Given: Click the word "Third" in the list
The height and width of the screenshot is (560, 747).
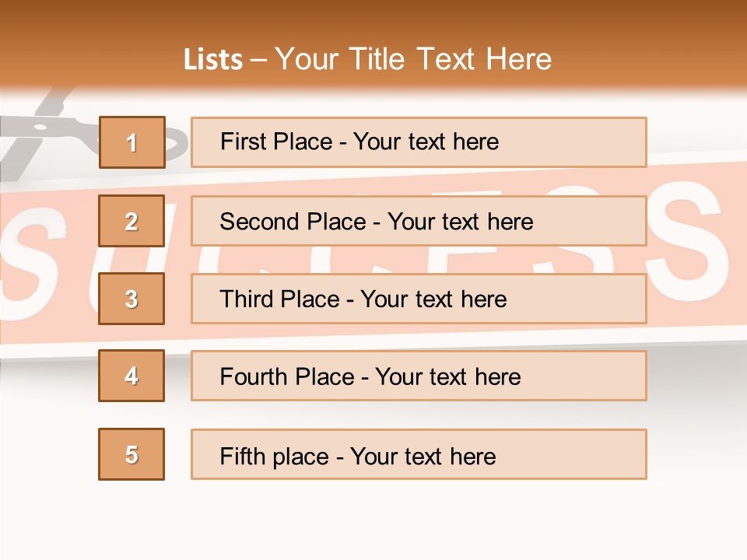Looking at the screenshot, I should (x=246, y=299).
